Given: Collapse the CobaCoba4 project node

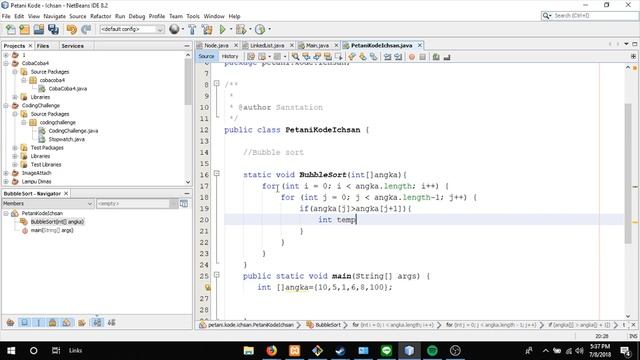Looking at the screenshot, I should pyautogui.click(x=6, y=63).
